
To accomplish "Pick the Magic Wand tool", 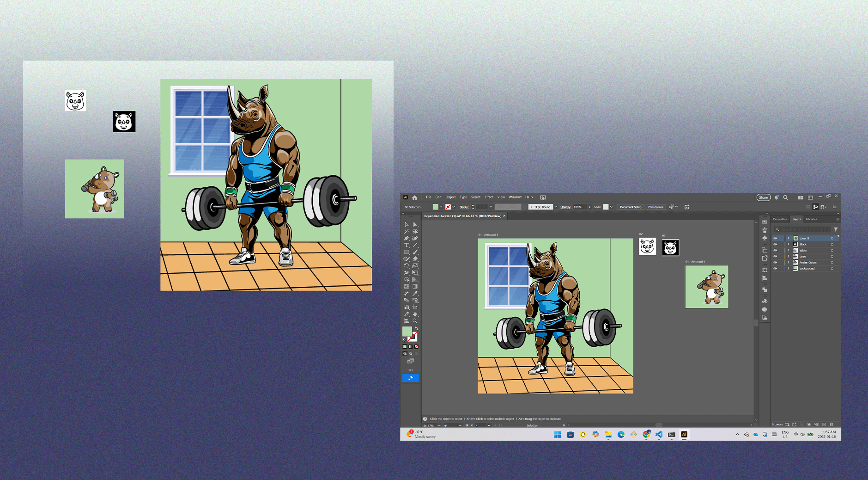I will point(407,231).
